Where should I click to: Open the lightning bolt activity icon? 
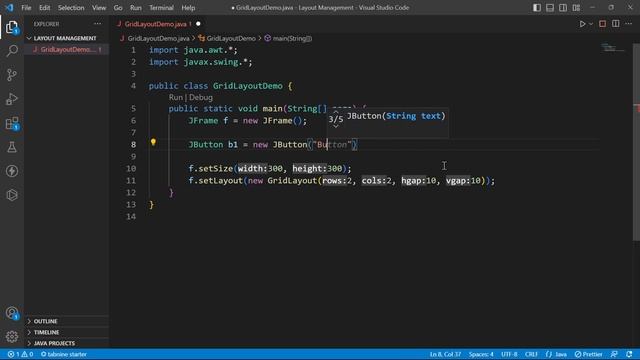point(12,171)
